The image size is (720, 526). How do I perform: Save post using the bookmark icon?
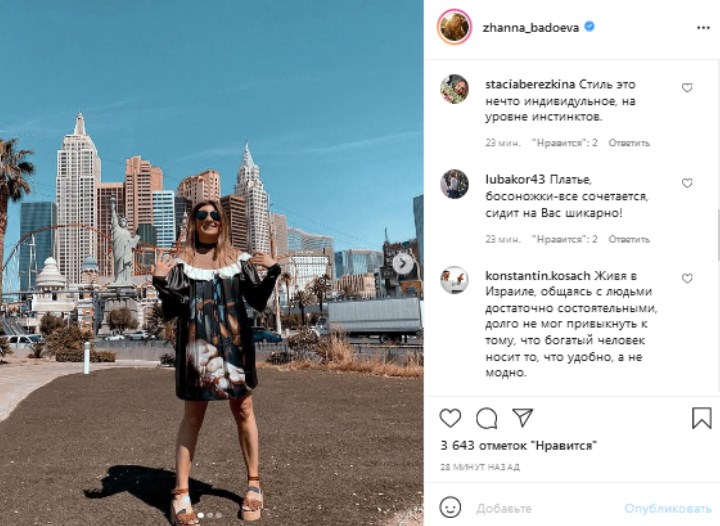click(702, 418)
